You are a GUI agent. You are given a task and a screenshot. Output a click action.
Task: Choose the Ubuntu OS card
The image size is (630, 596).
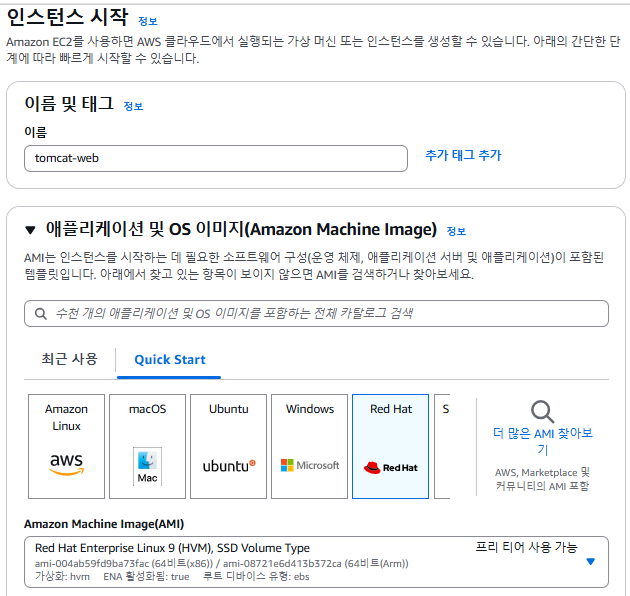(x=229, y=446)
